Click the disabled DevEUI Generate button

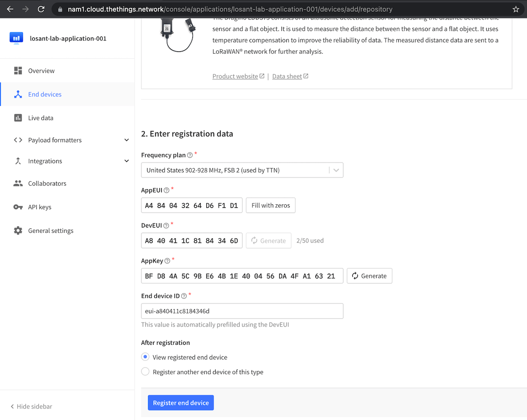tap(268, 241)
